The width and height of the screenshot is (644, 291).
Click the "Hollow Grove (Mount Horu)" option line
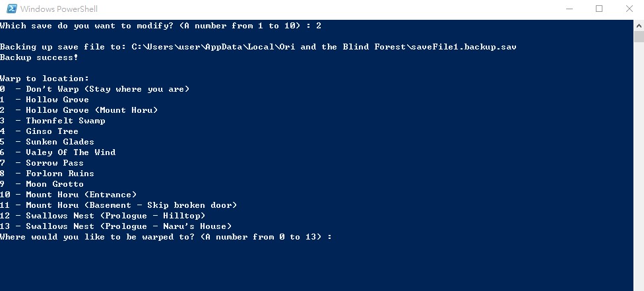[92, 110]
